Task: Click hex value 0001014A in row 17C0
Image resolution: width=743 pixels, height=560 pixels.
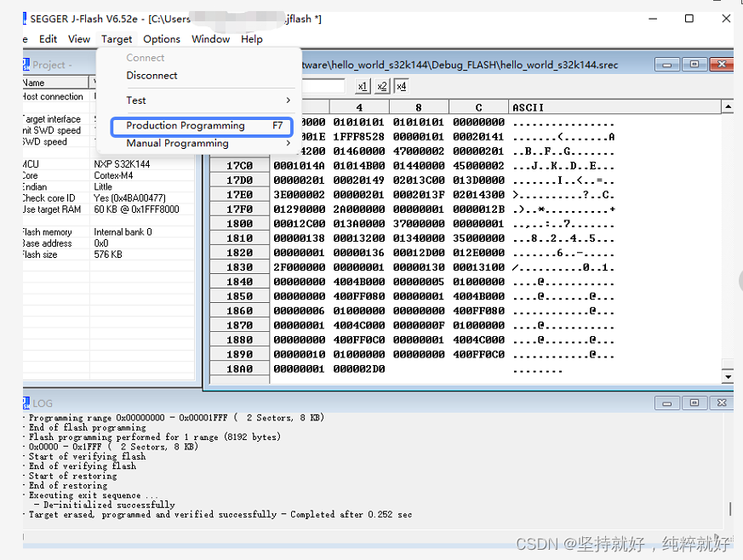Action: coord(299,166)
